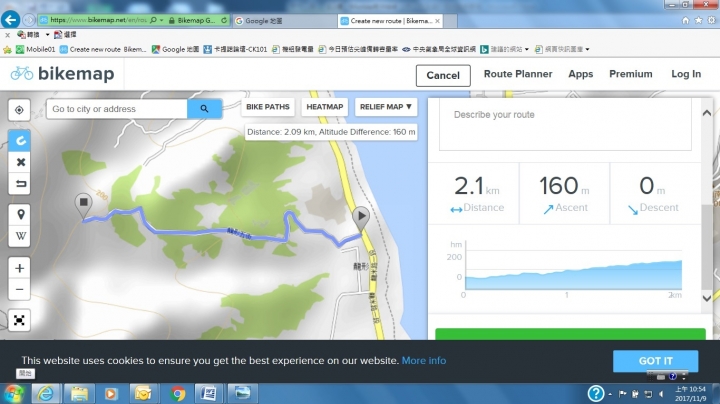Switch to Google maps browser tab
This screenshot has width=720, height=404.
pyautogui.click(x=285, y=21)
